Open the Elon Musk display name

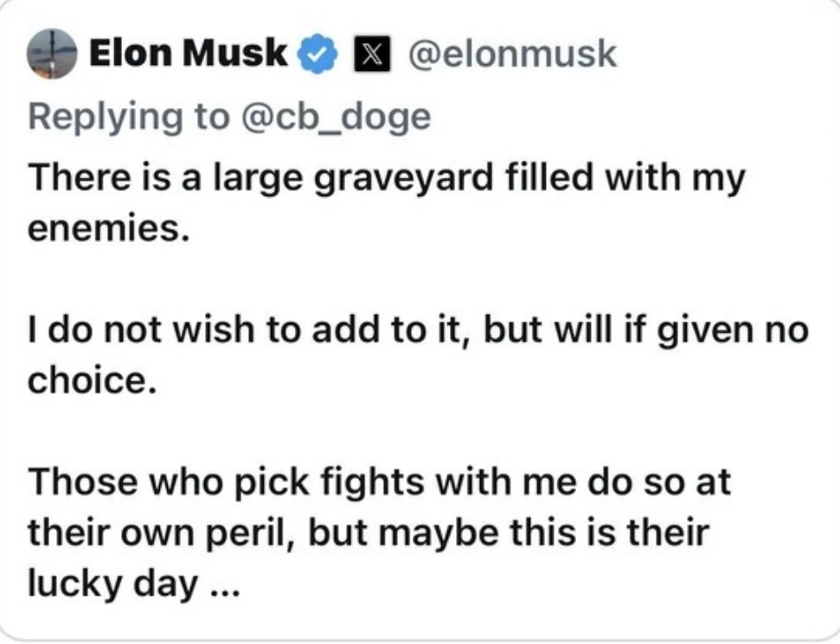click(189, 53)
